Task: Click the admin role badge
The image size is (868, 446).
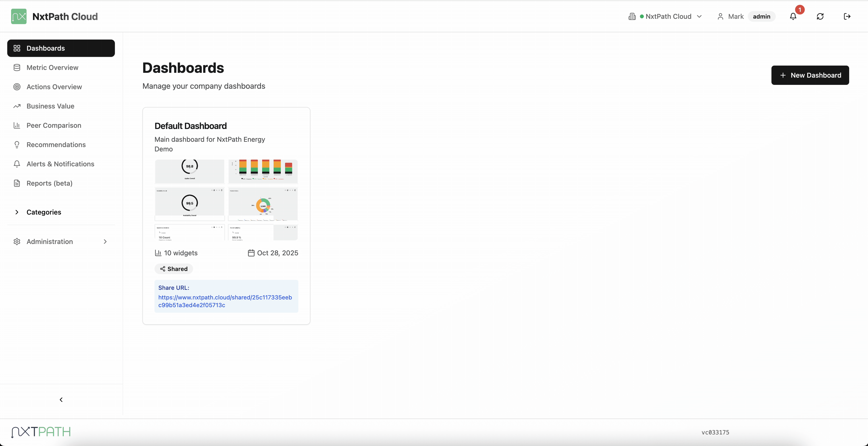Action: point(761,16)
